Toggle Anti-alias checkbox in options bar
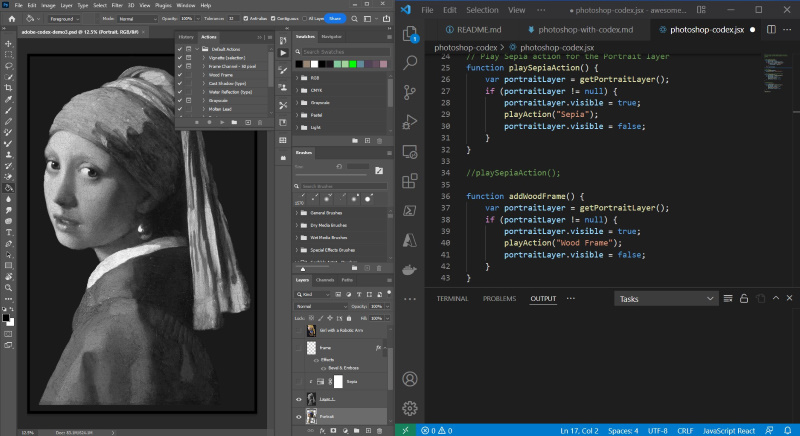Image resolution: width=800 pixels, height=436 pixels. pyautogui.click(x=245, y=19)
